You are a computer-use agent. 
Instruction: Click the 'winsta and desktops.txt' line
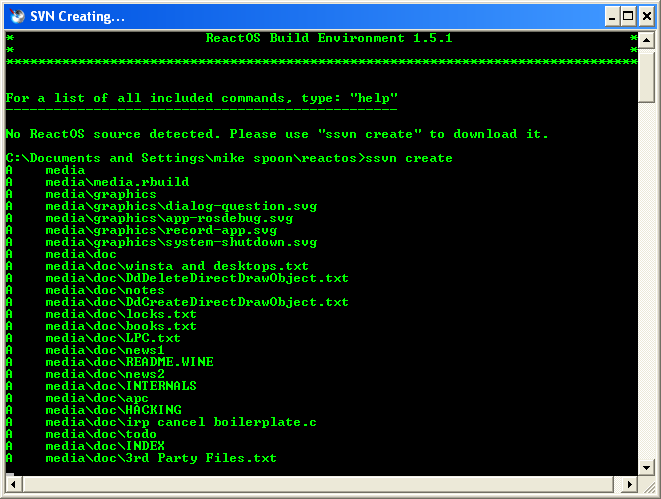pyautogui.click(x=157, y=266)
